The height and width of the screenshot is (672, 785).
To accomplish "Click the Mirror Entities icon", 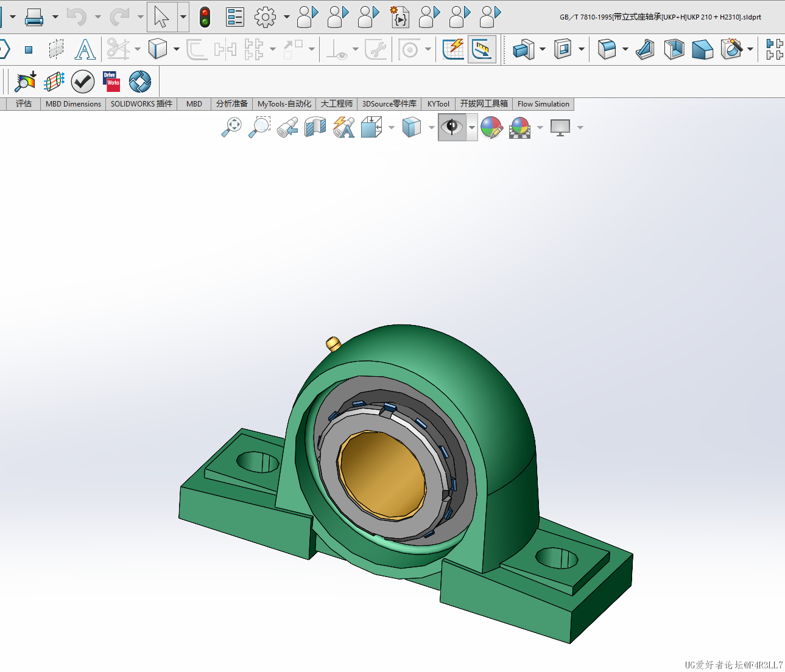I will [225, 49].
